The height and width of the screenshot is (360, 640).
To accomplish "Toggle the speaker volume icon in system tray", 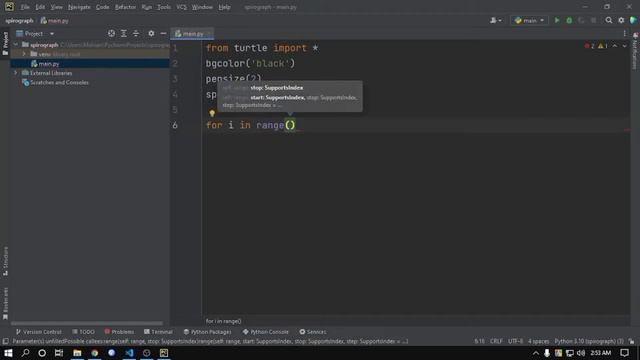I will 581,353.
